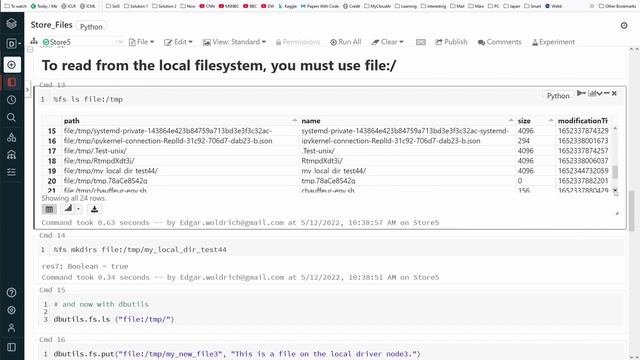Open the Settings gear in sidebar
This screenshot has width=640, height=360.
point(11,310)
